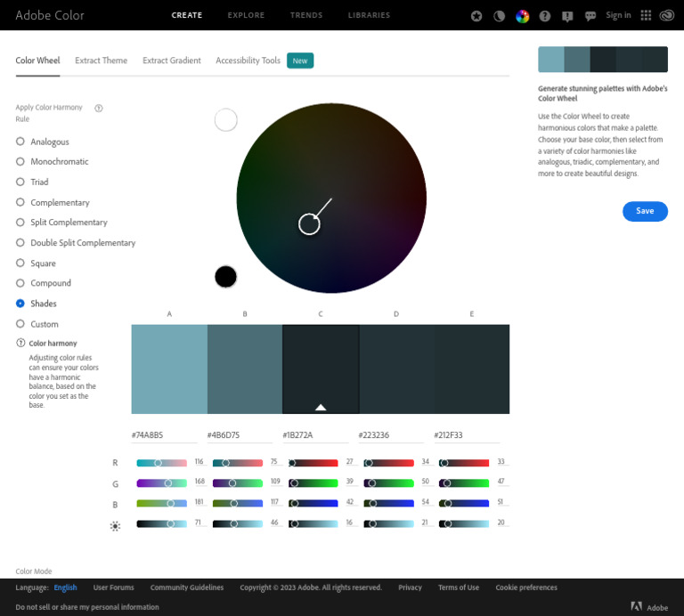Switch to Color Wheel tab

pyautogui.click(x=38, y=61)
